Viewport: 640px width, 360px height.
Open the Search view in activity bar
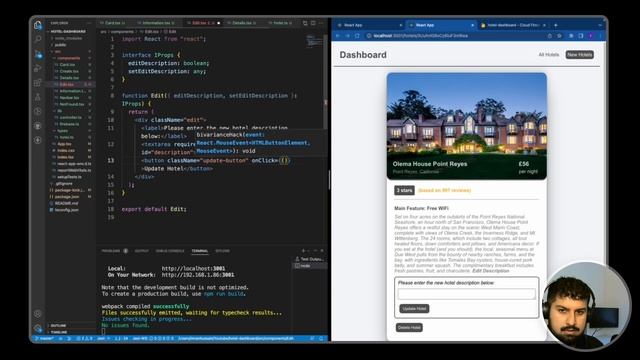[x=38, y=40]
